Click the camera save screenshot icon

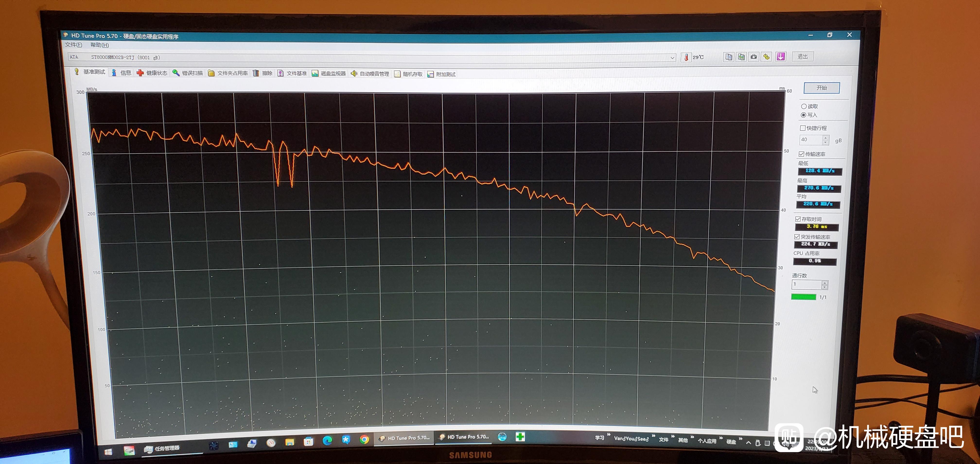click(754, 57)
